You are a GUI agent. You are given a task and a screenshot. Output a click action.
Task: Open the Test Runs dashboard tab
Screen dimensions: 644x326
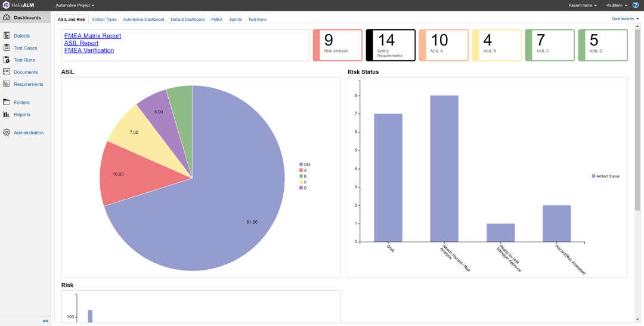(x=257, y=19)
